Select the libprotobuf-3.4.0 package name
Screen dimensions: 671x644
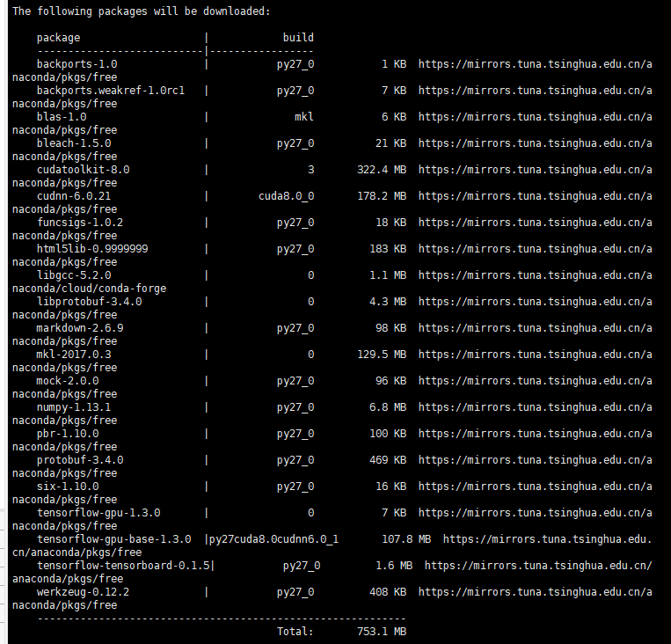(x=90, y=302)
